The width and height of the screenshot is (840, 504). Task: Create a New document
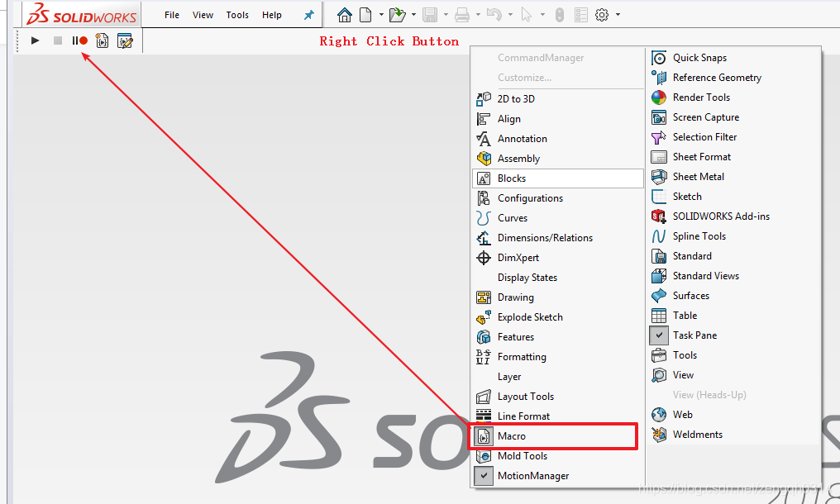click(x=365, y=15)
